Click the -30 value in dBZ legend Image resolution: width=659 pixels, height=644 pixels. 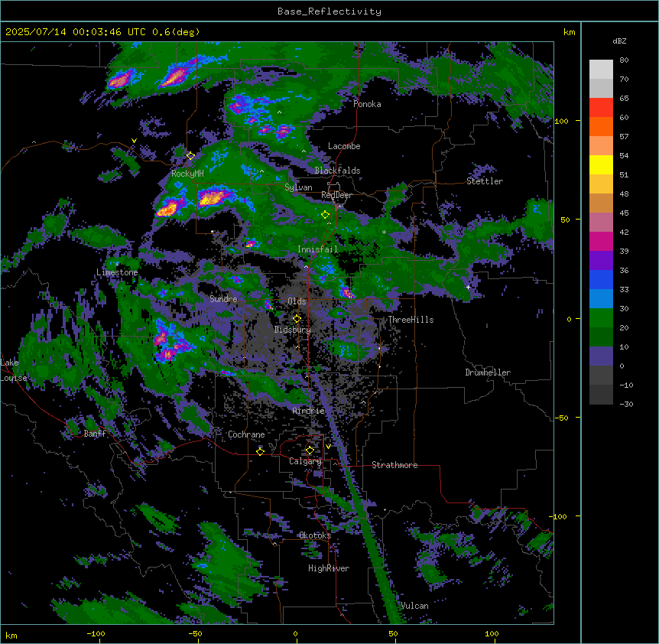click(626, 405)
